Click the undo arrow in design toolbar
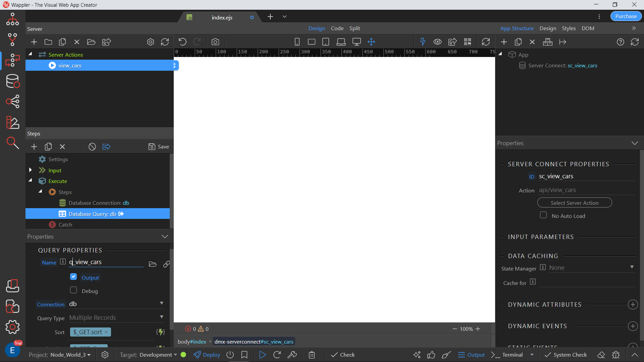Image resolution: width=644 pixels, height=362 pixels. 182,42
